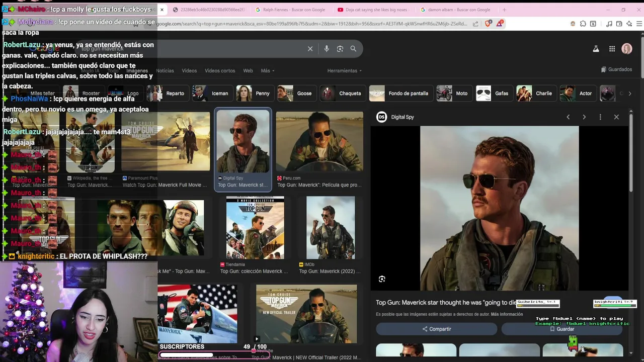Screen dimensions: 644x362
Task: Click the Digital Spy source logo
Action: [381, 117]
